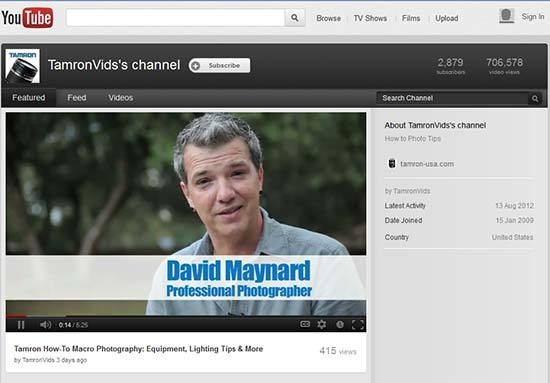
Task: Switch to the Featured tab
Action: tap(29, 98)
